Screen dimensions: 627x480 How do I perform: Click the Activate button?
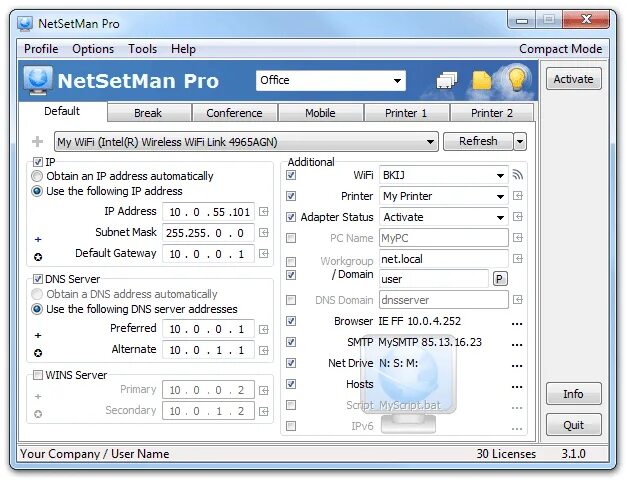[x=573, y=79]
